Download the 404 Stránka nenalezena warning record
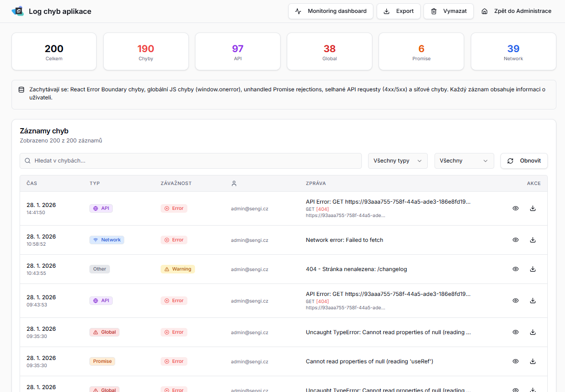 click(x=532, y=269)
